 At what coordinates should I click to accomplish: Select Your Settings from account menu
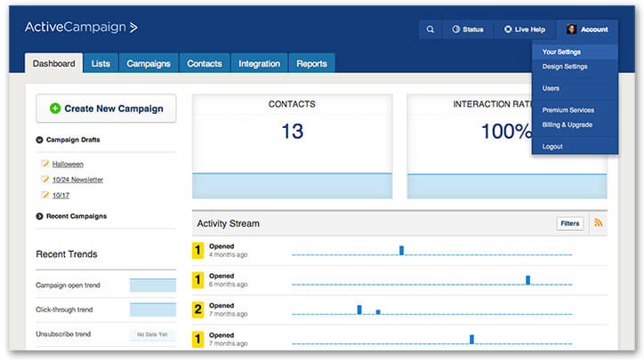575,52
